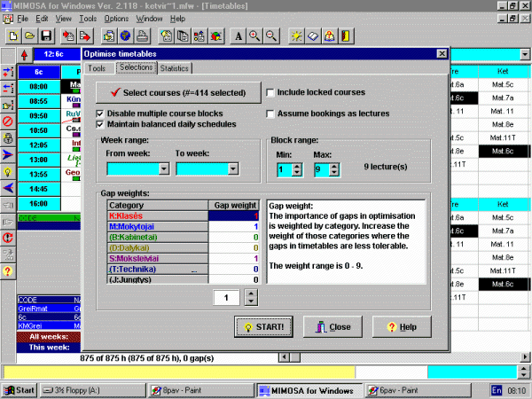532x399 pixels.
Task: Enable 'Include locked courses' checkbox
Action: coord(271,92)
